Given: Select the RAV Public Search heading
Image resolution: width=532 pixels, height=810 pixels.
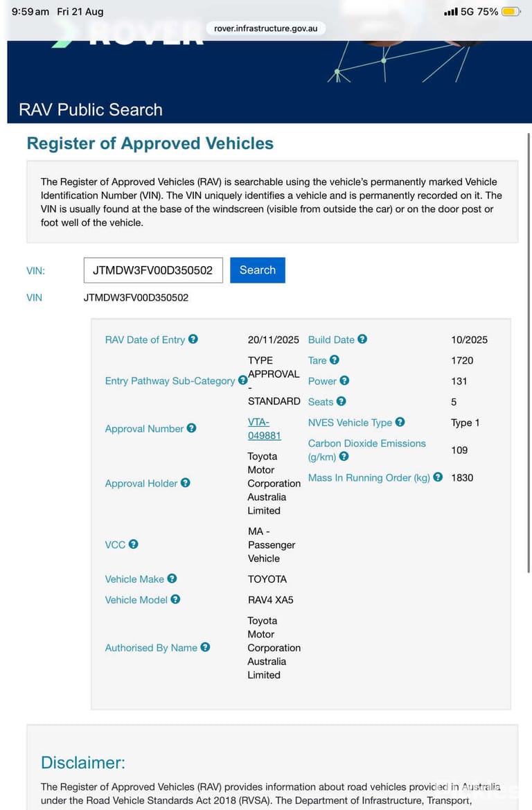Looking at the screenshot, I should 91,109.
